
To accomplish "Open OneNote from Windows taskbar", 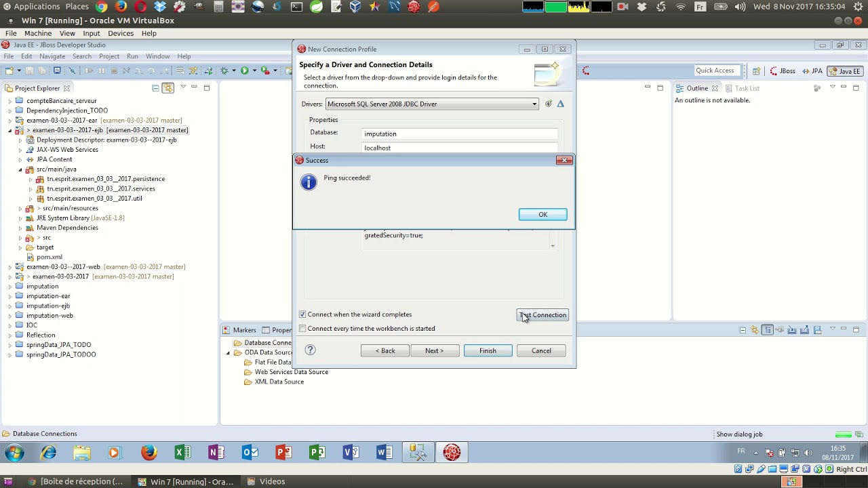I will pyautogui.click(x=216, y=452).
